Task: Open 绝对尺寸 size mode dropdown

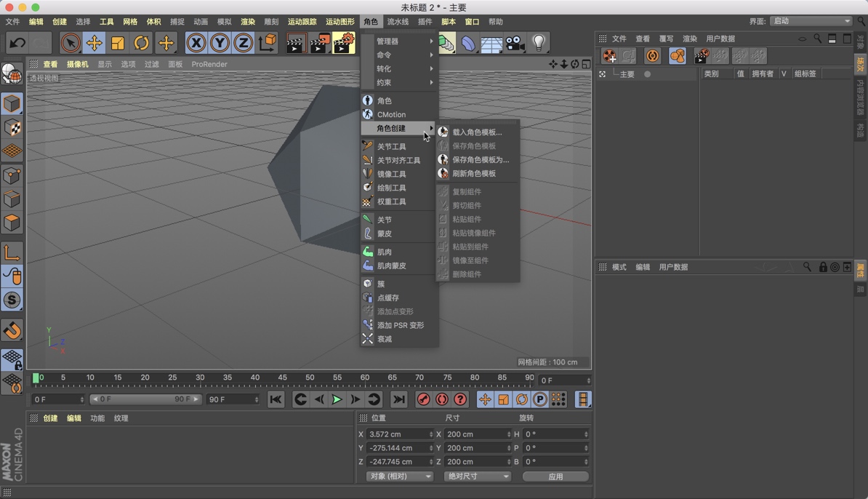Action: click(477, 476)
